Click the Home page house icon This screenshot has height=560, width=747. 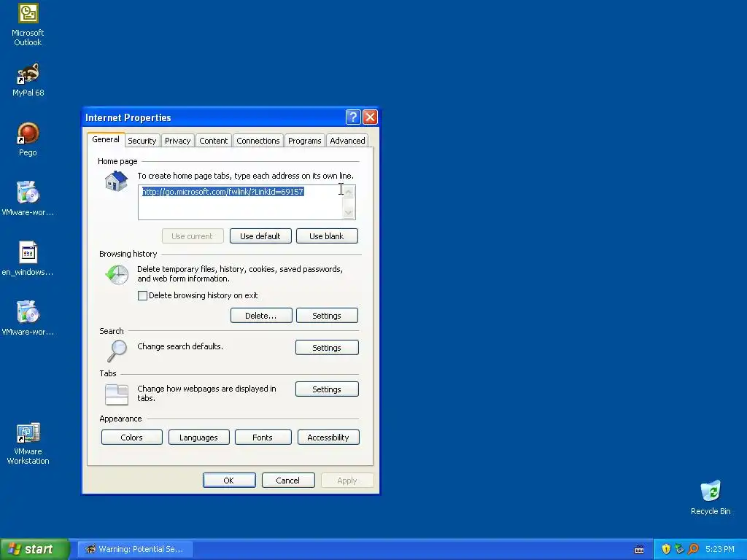(x=116, y=182)
